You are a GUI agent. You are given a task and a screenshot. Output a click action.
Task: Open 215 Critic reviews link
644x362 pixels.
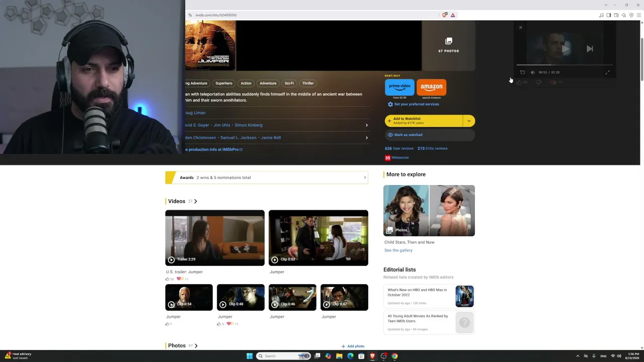[432, 148]
